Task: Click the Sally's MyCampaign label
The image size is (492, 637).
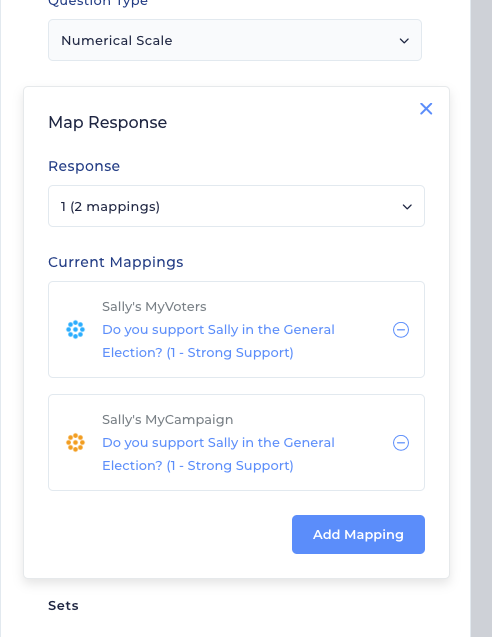Action: [x=167, y=420]
